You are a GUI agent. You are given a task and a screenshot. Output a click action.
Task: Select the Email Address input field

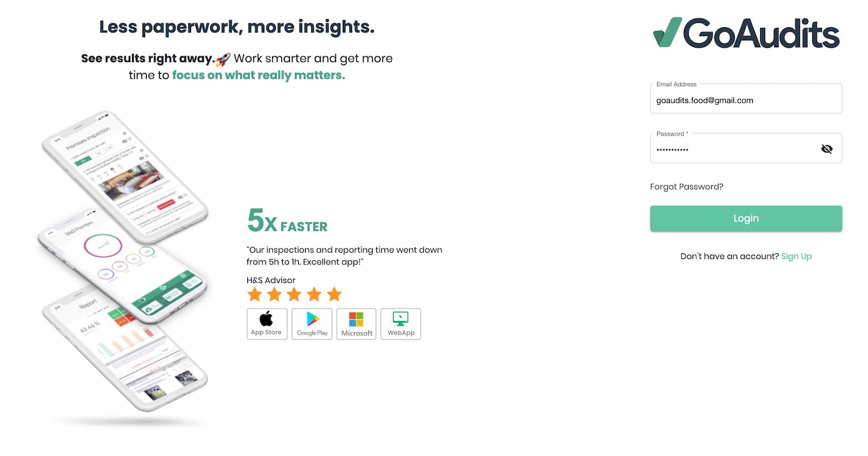click(x=744, y=100)
